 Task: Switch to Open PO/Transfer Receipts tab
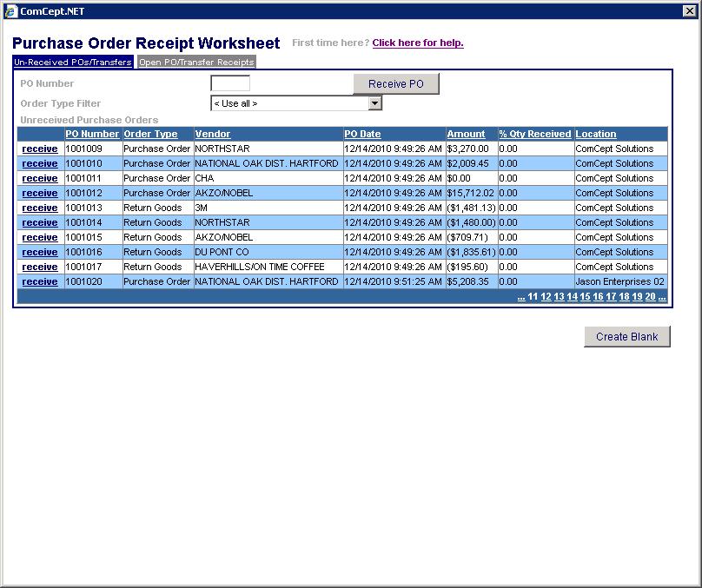(x=196, y=63)
